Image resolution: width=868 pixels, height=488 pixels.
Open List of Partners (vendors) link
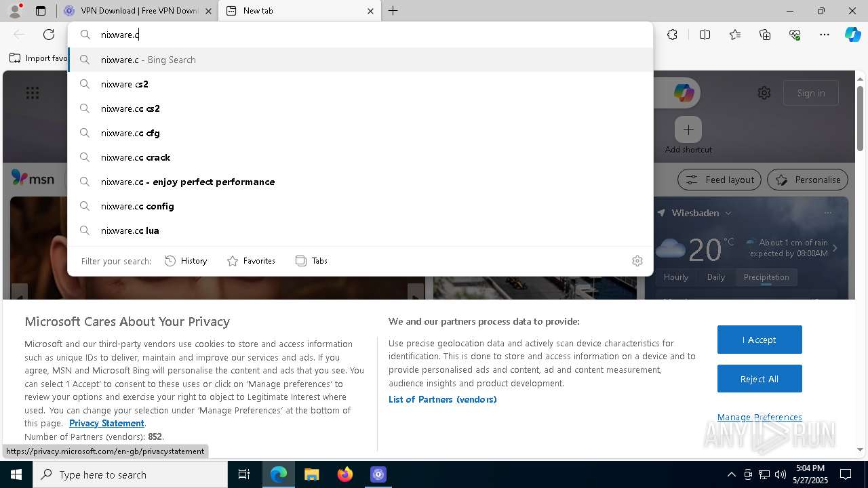click(x=443, y=399)
